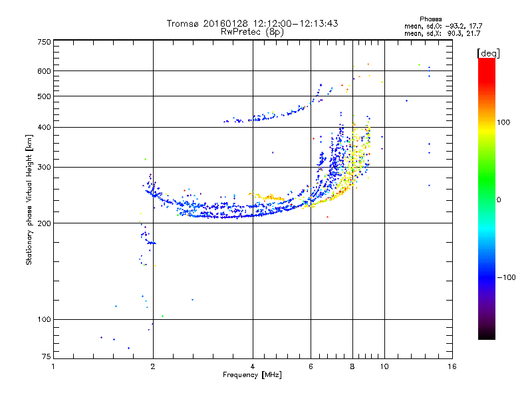Click the y-axis tick label "200"

[x=44, y=223]
